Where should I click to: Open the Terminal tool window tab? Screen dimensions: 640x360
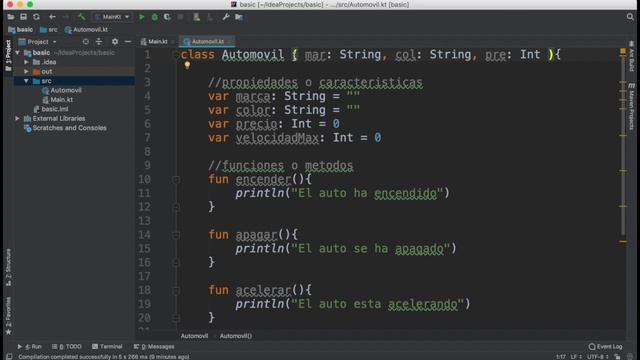tap(107, 347)
